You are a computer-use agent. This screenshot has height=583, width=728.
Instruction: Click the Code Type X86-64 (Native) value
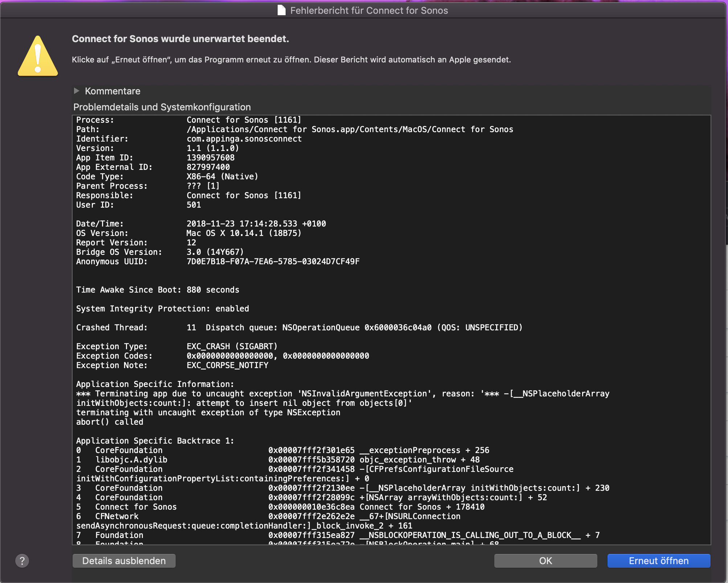pyautogui.click(x=222, y=176)
